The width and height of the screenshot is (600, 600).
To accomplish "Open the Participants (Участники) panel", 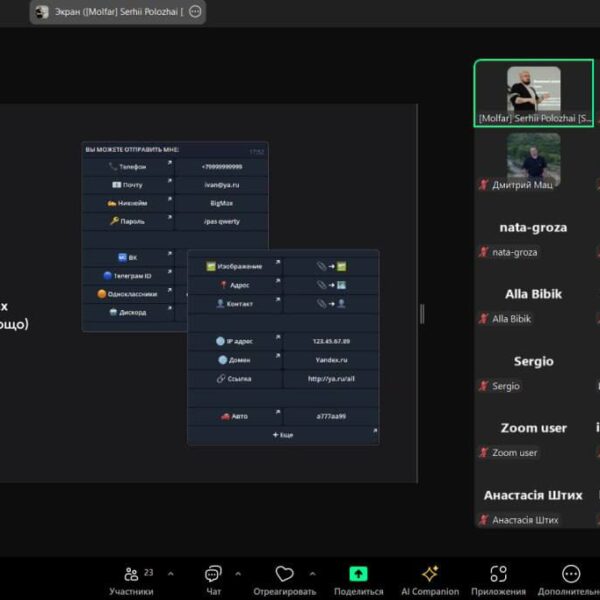I will pos(131,581).
